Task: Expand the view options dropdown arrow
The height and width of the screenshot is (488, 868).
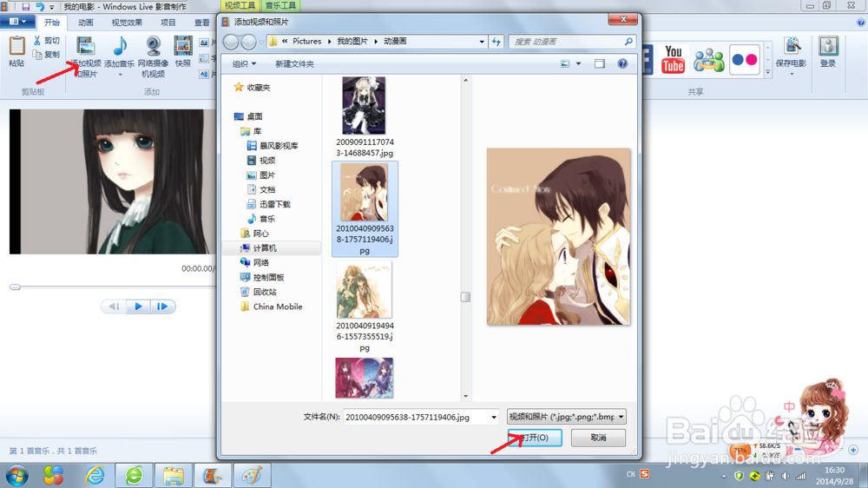Action: 578,63
